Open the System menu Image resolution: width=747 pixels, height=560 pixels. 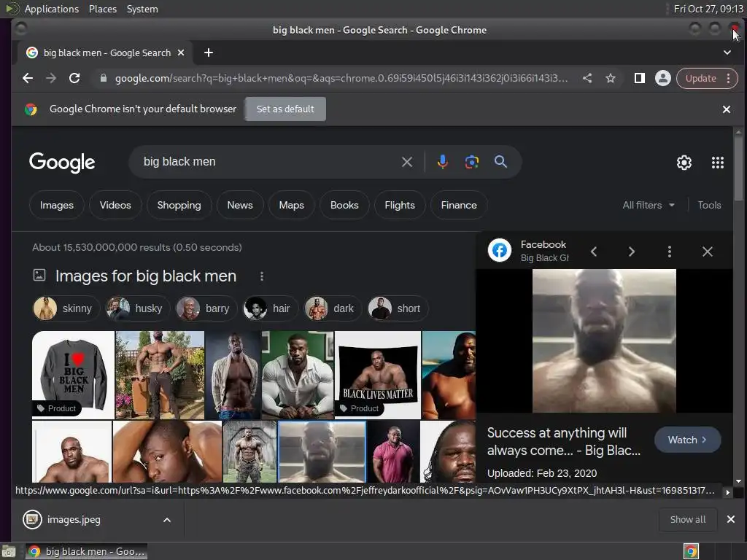(x=142, y=9)
